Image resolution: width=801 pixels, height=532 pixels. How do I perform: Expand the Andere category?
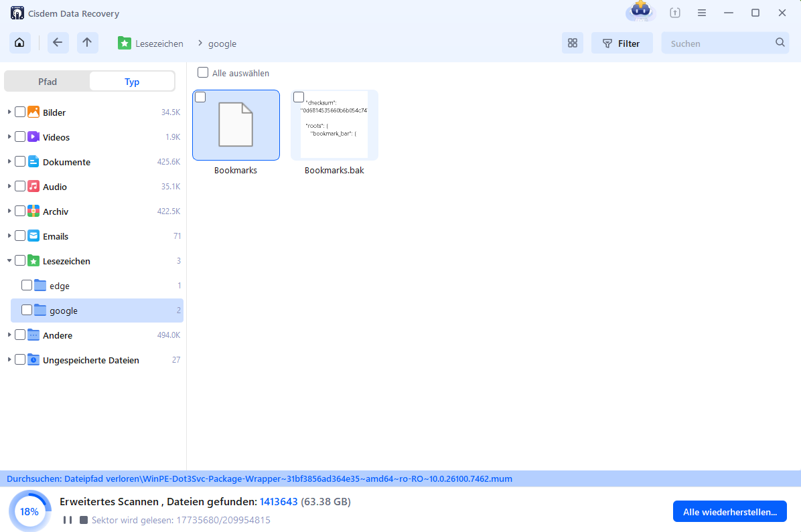9,335
